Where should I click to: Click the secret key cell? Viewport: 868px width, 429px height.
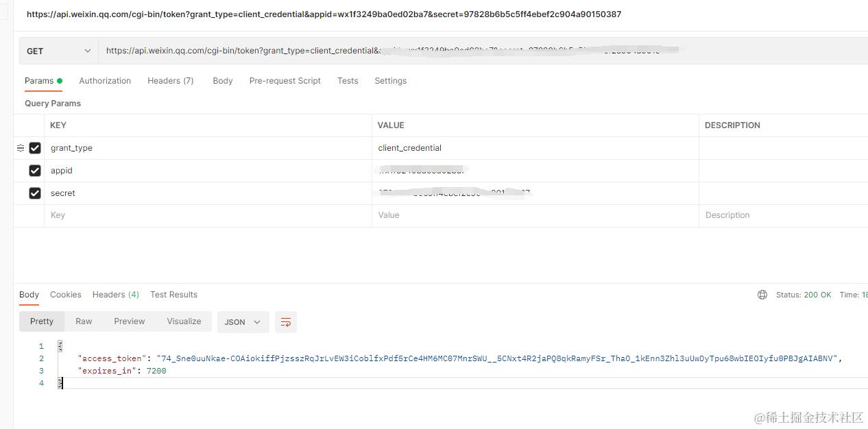pyautogui.click(x=208, y=193)
